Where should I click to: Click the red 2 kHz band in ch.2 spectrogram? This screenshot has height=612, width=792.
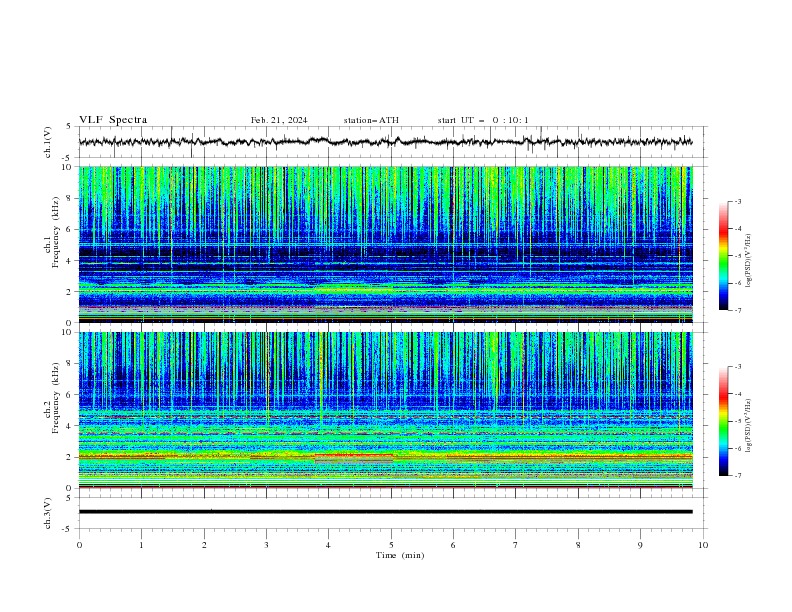click(354, 455)
